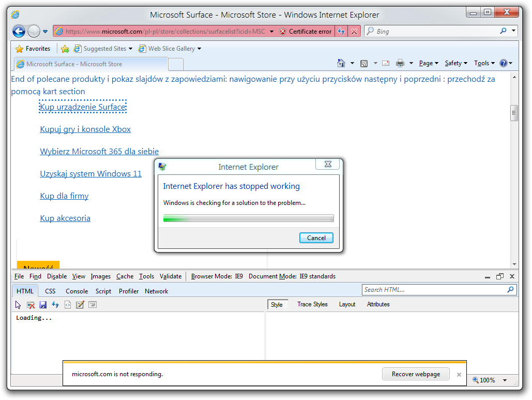Open developer tools File menu
The image size is (532, 400).
click(x=19, y=276)
